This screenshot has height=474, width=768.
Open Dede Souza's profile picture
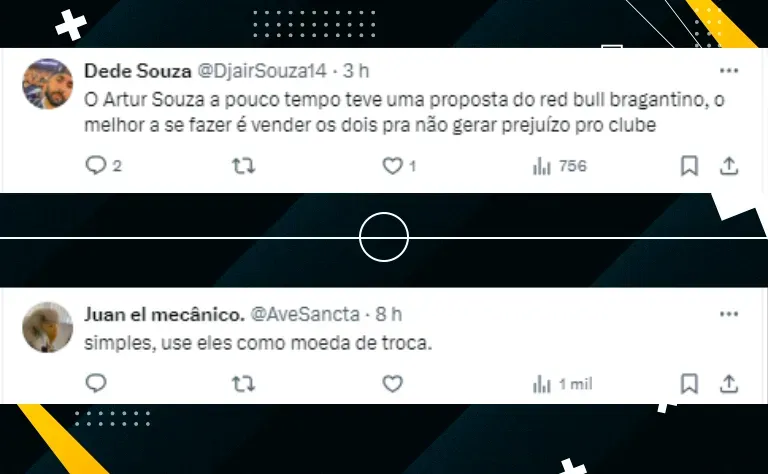point(48,83)
